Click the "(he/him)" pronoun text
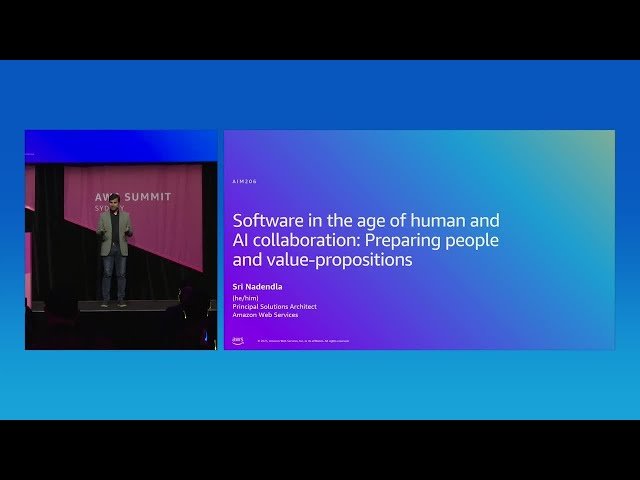This screenshot has width=640, height=480. tap(245, 298)
